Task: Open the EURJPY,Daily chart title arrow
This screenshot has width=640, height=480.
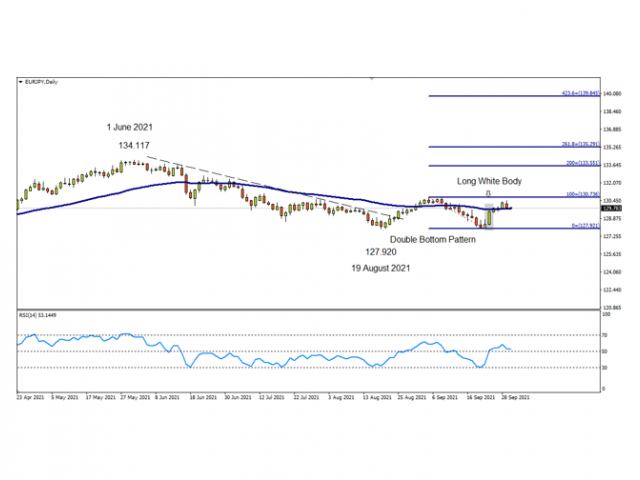Action: (21, 81)
